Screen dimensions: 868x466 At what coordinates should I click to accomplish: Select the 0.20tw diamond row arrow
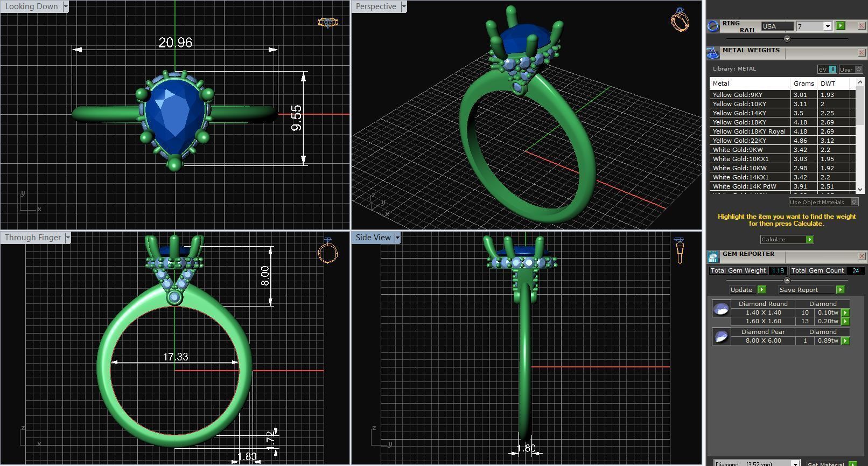pyautogui.click(x=845, y=322)
